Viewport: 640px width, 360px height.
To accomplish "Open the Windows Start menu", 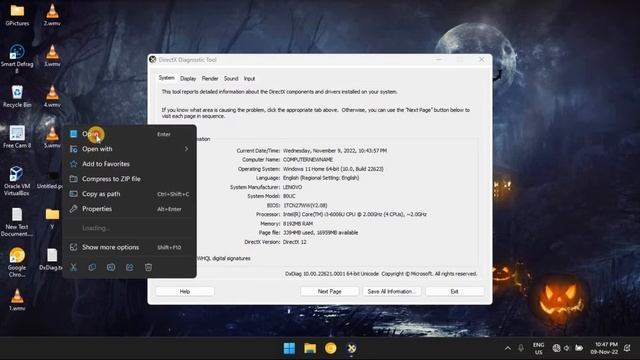I will click(289, 348).
